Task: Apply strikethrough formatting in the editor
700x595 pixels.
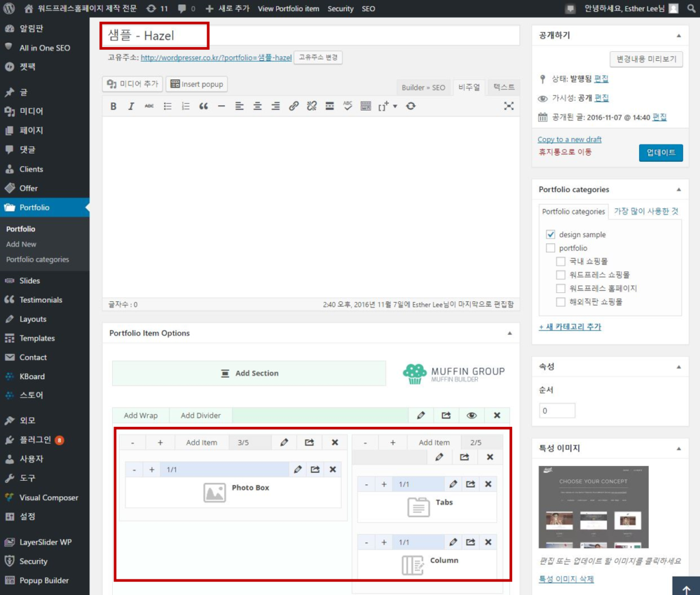Action: coord(148,106)
